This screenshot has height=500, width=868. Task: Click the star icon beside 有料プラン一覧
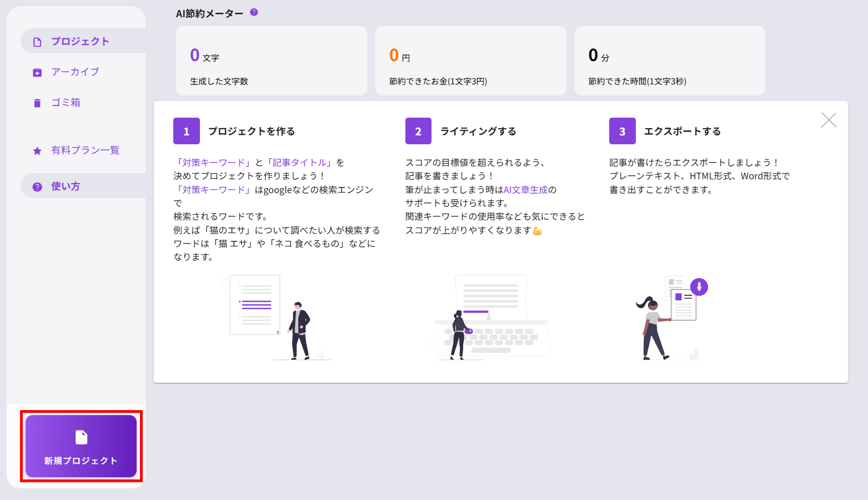coord(37,151)
